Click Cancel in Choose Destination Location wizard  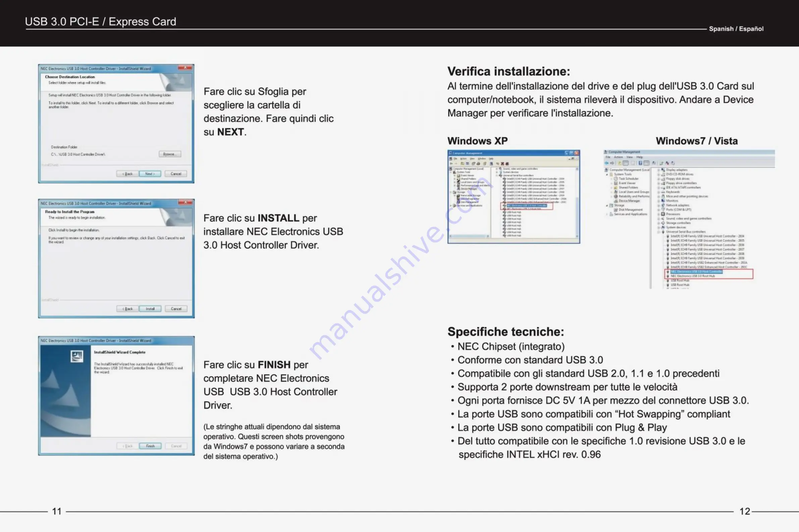click(176, 174)
